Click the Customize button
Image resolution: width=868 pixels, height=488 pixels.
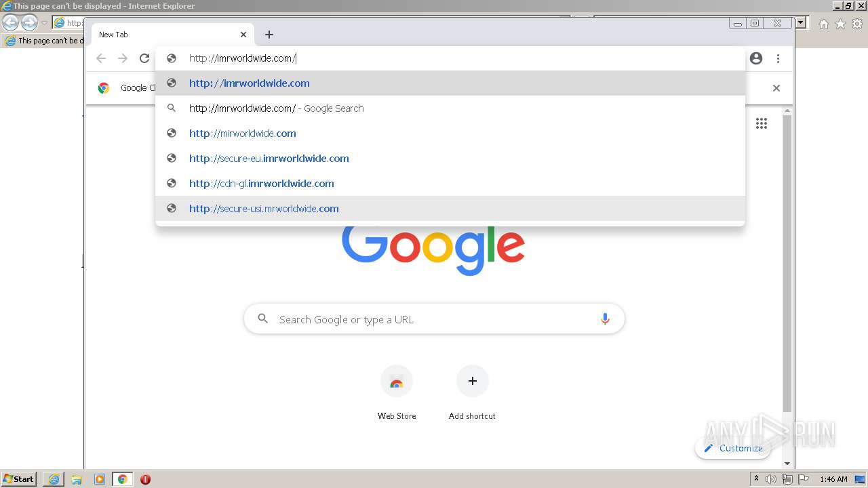click(x=733, y=448)
